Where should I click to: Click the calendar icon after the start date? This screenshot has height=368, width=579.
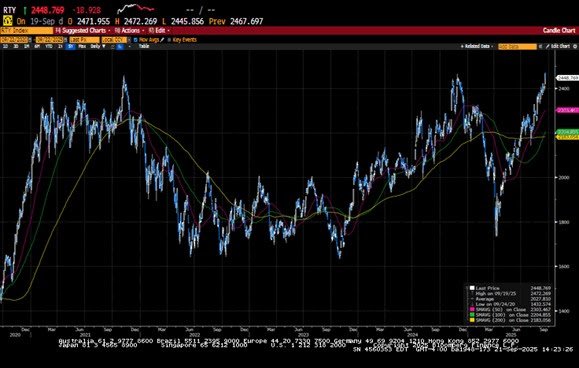pyautogui.click(x=31, y=39)
